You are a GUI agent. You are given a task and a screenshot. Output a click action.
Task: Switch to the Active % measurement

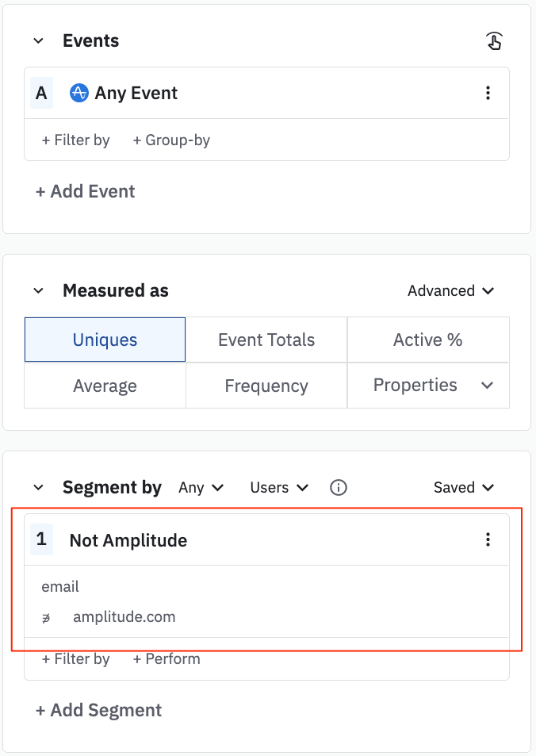427,340
